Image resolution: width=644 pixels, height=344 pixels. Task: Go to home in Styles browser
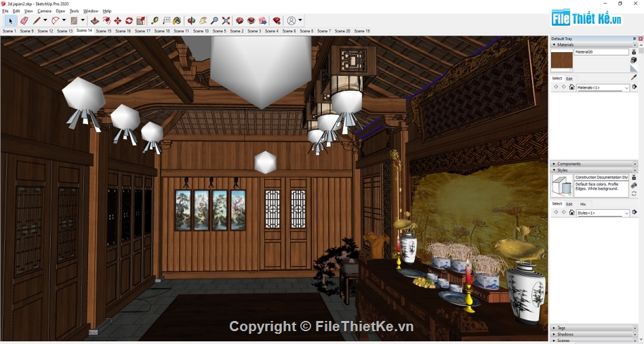[x=571, y=213]
